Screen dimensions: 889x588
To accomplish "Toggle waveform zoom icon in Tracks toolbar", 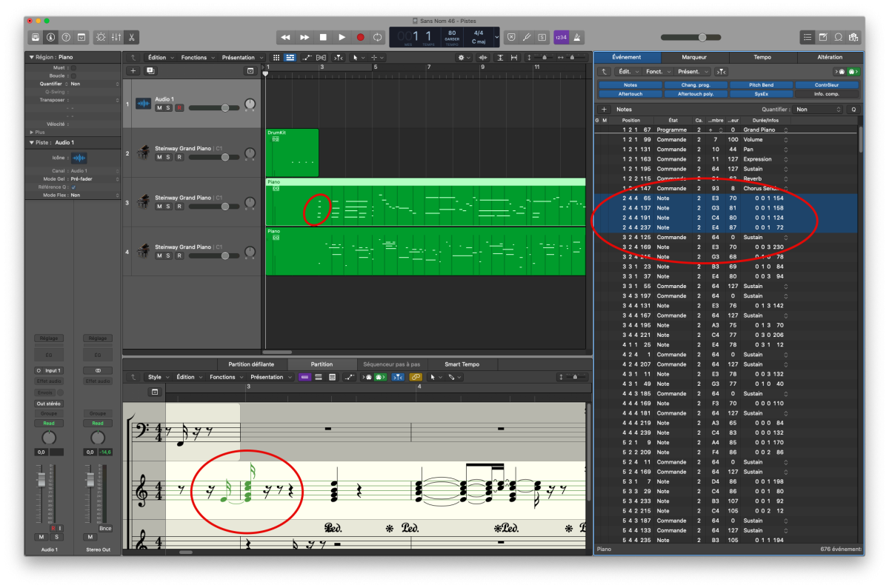I will [x=483, y=57].
